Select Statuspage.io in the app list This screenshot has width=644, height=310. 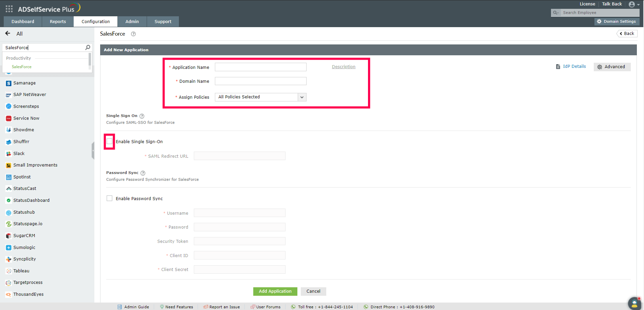pos(28,224)
